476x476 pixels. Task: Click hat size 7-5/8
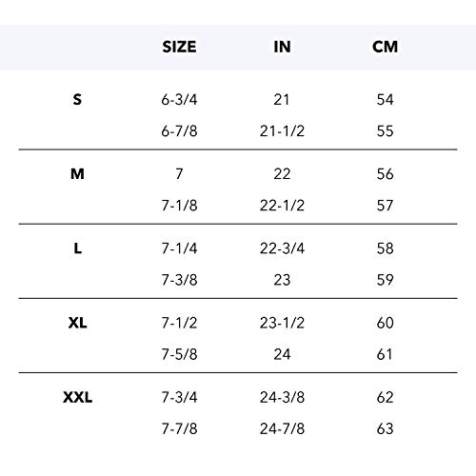click(179, 354)
